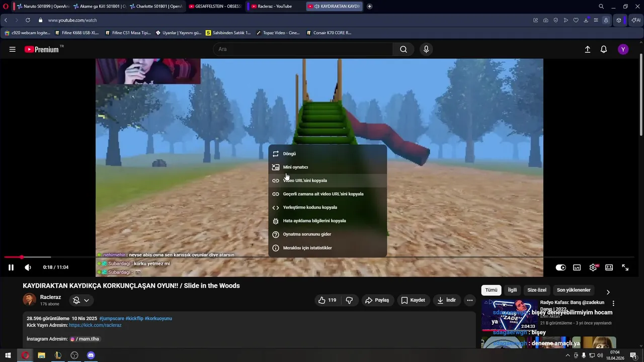The image size is (644, 362).
Task: Show more filter chips with arrow
Action: 608,292
